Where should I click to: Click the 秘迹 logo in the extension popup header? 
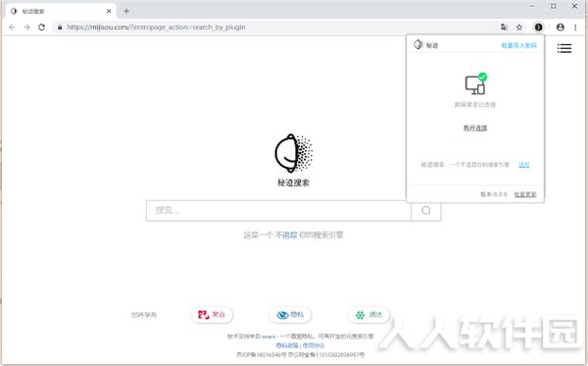coord(418,45)
